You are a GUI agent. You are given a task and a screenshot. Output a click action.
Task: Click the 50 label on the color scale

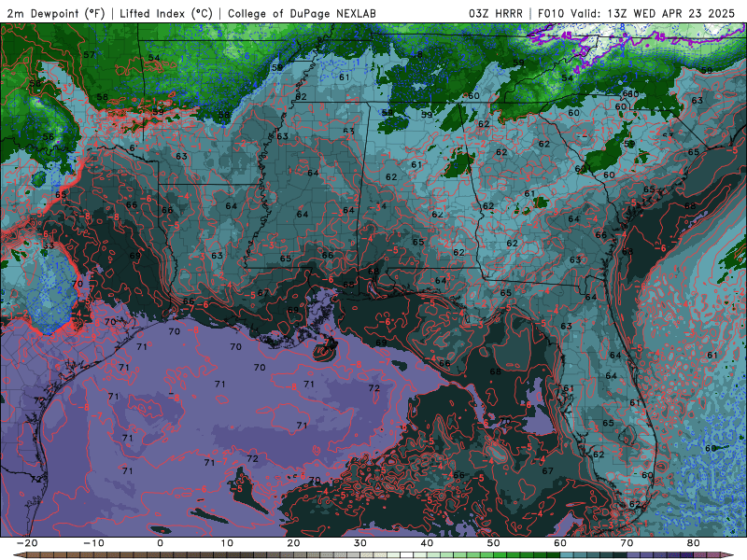click(x=494, y=543)
